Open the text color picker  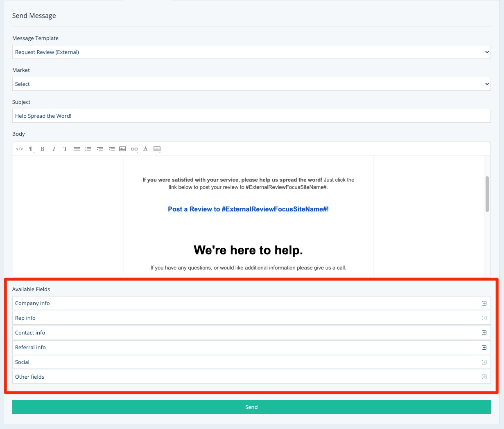[x=145, y=149]
